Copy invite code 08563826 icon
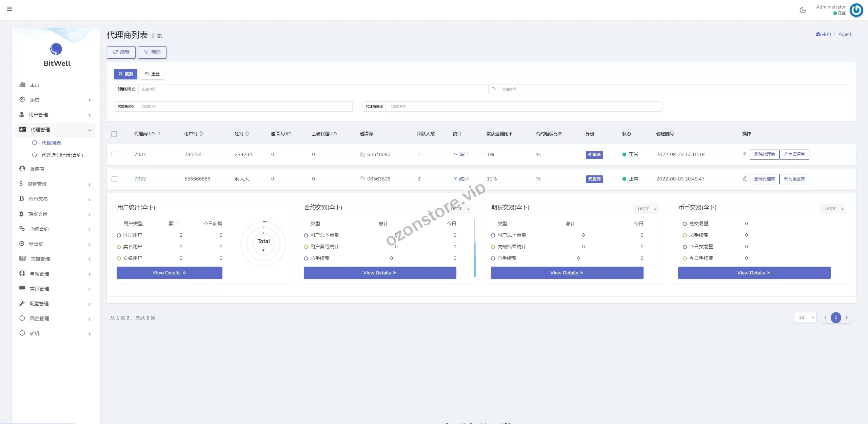The width and height of the screenshot is (868, 424). (362, 179)
